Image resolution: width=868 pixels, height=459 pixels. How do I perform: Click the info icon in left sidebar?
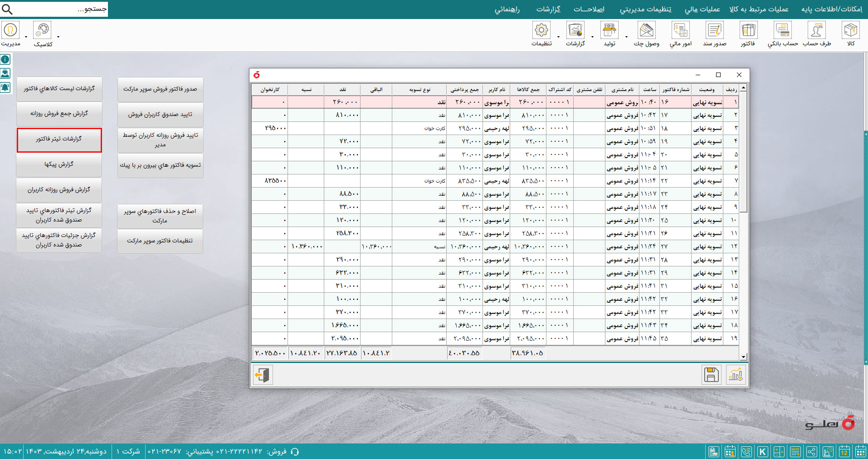[5, 59]
